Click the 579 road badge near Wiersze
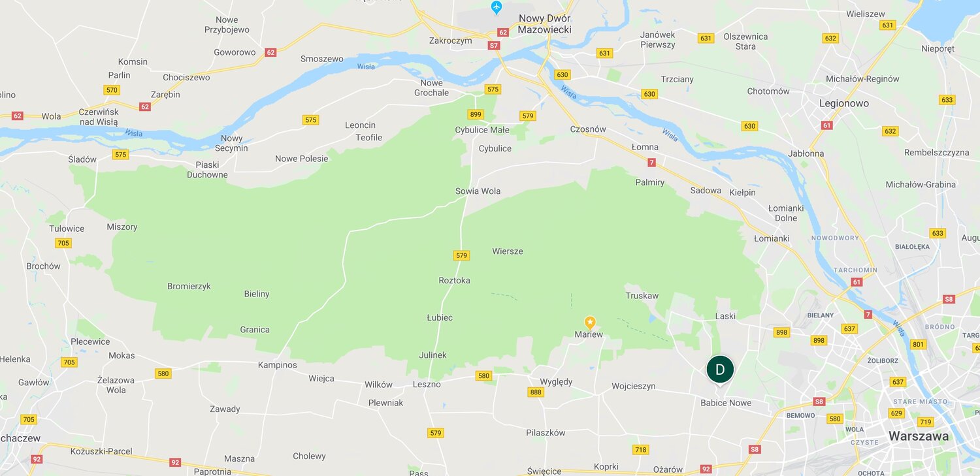Viewport: 980px width, 476px height. pyautogui.click(x=461, y=255)
